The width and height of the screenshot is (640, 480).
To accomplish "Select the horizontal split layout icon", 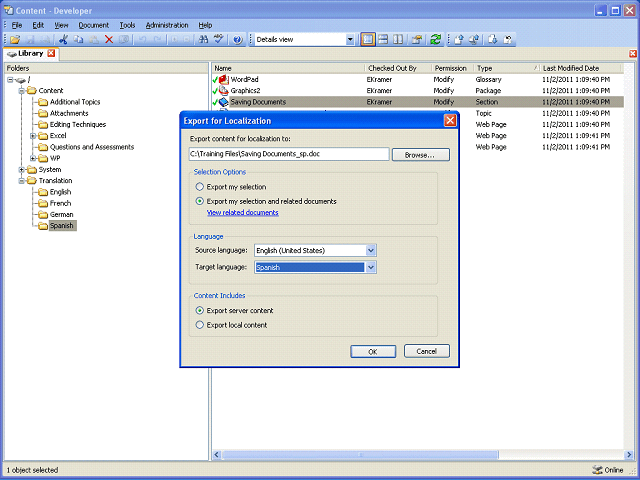I will click(383, 40).
